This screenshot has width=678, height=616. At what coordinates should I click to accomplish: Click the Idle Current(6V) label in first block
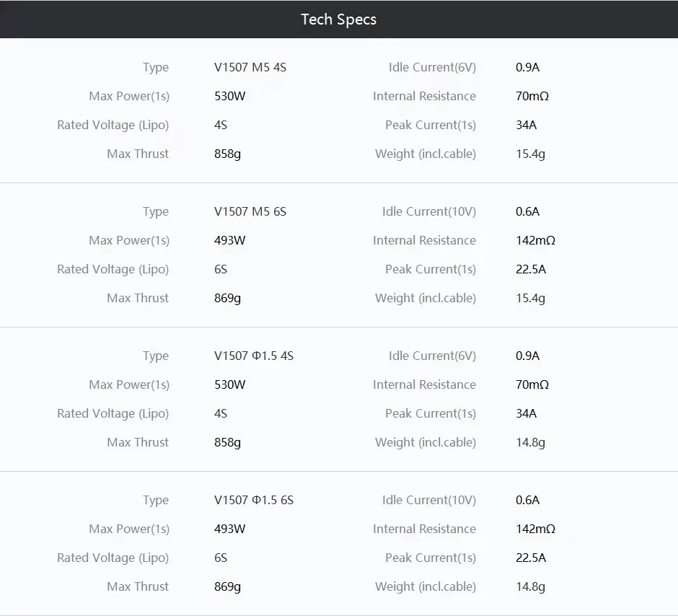(432, 67)
